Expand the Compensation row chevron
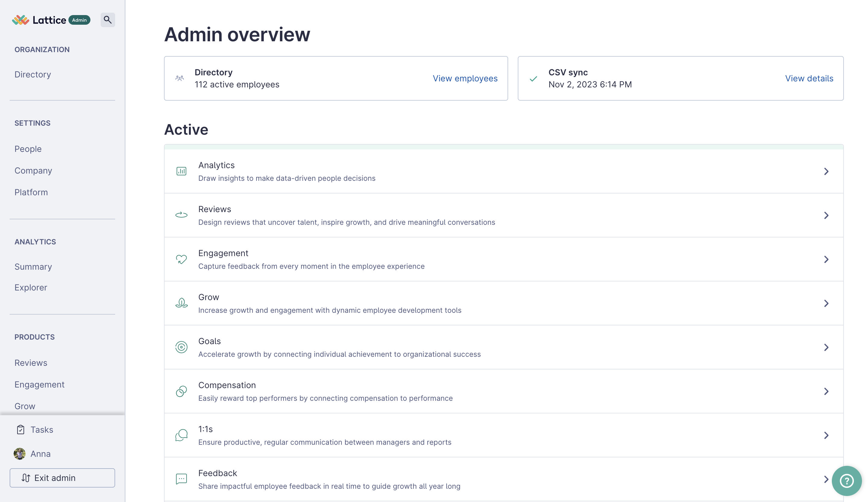The width and height of the screenshot is (868, 502). (826, 391)
